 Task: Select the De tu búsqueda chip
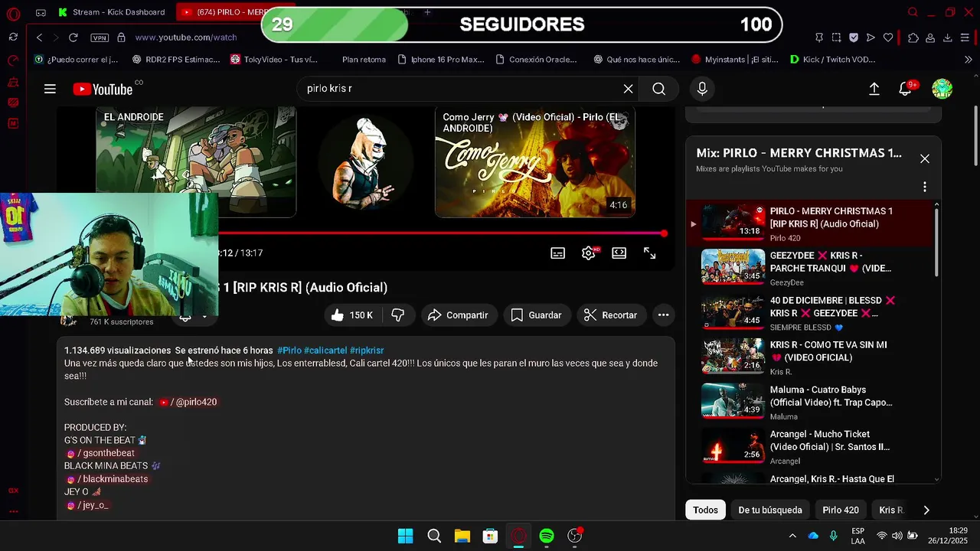pyautogui.click(x=770, y=510)
